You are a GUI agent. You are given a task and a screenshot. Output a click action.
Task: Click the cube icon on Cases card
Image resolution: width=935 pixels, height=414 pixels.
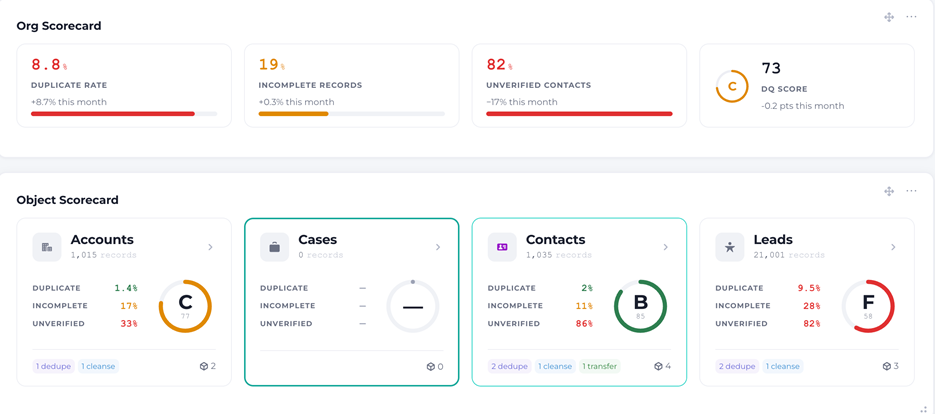coord(431,367)
